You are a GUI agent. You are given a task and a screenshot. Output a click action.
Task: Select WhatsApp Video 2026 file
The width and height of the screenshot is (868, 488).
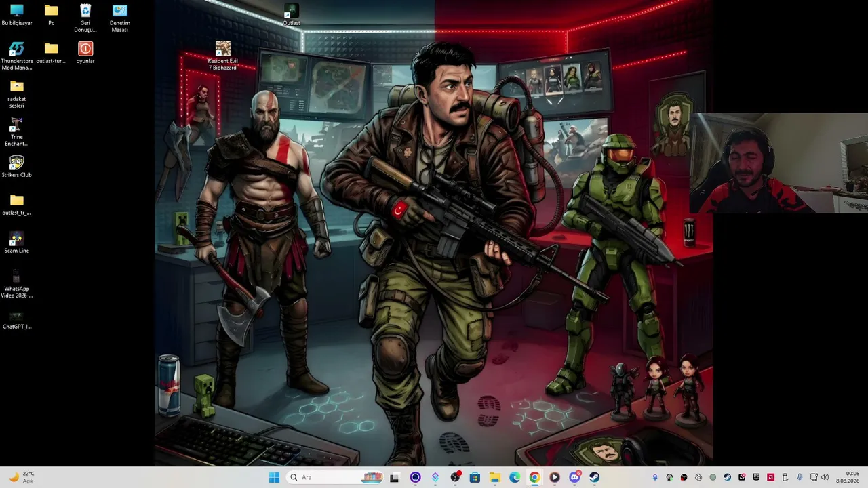[x=17, y=284]
